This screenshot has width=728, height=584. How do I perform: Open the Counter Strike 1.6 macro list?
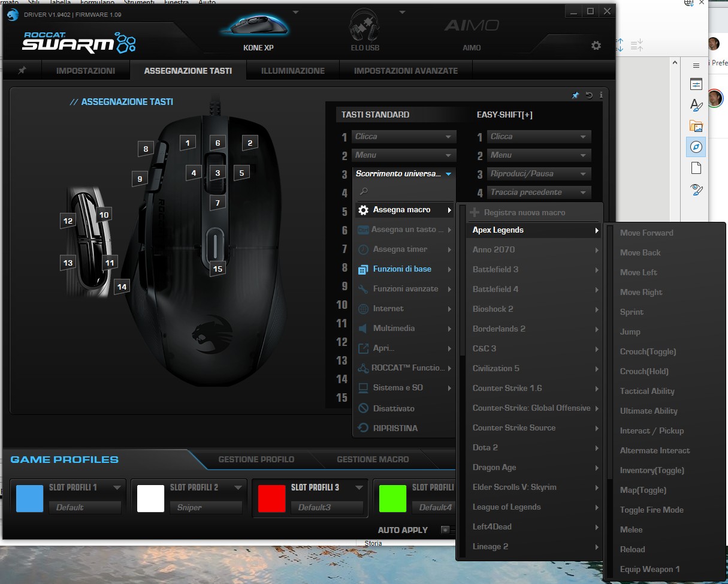[534, 388]
